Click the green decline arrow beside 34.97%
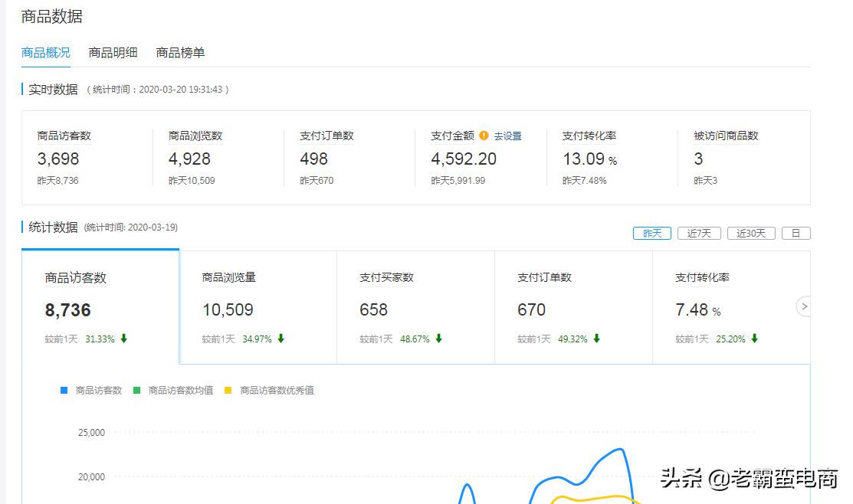Screen dimensions: 853x504 281,338
